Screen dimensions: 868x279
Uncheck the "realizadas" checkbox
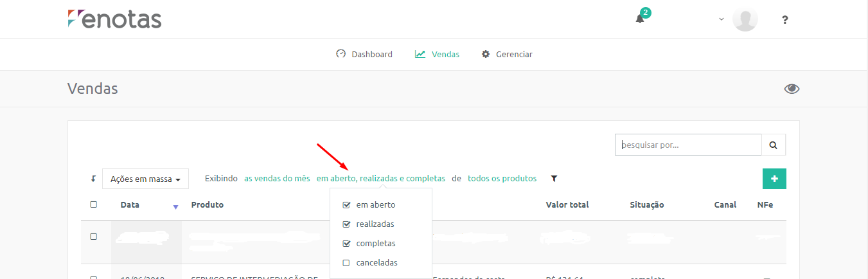(x=346, y=224)
